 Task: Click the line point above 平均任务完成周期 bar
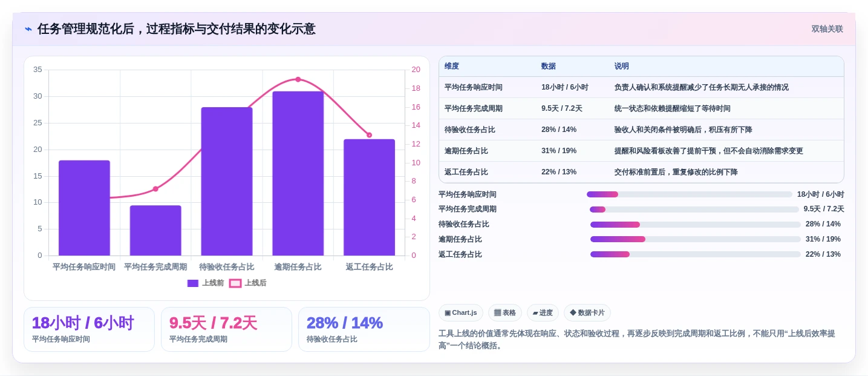pyautogui.click(x=155, y=189)
